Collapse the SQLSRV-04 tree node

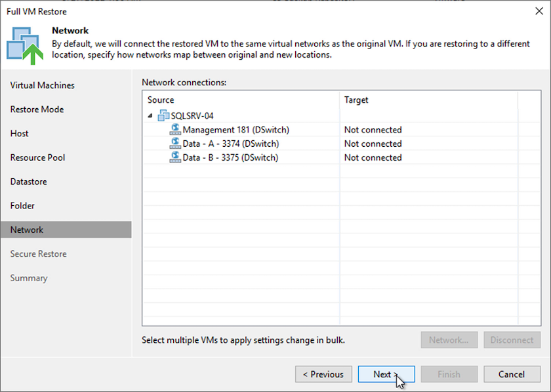coord(150,116)
